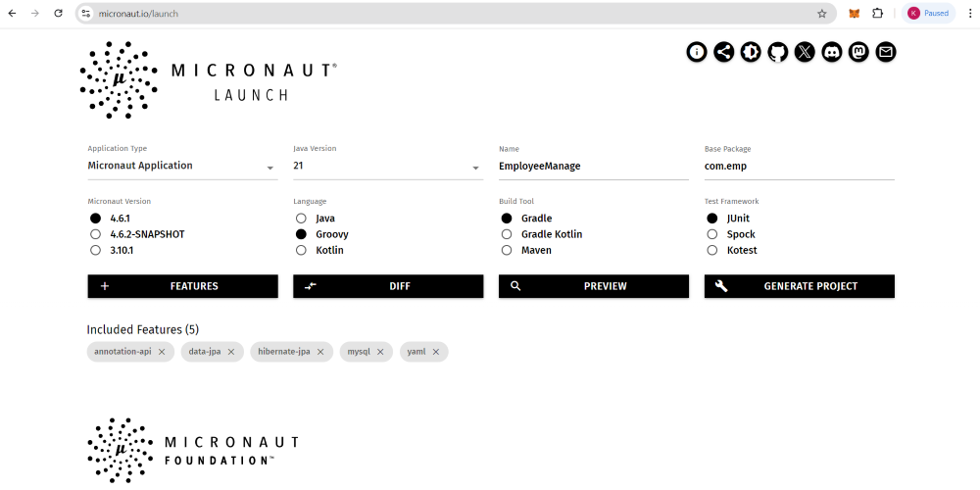Click the Micronaut Launch logo
The image size is (980, 490).
[209, 80]
